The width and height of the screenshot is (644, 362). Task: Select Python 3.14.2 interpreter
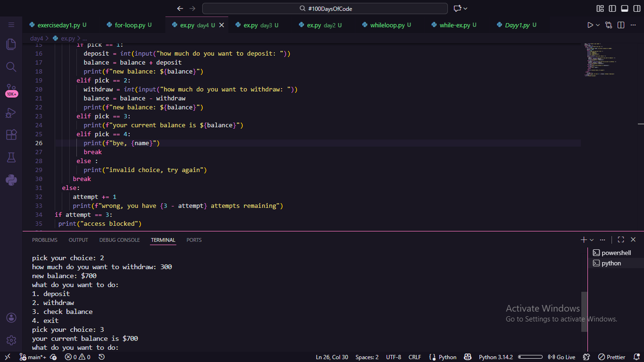click(x=495, y=357)
